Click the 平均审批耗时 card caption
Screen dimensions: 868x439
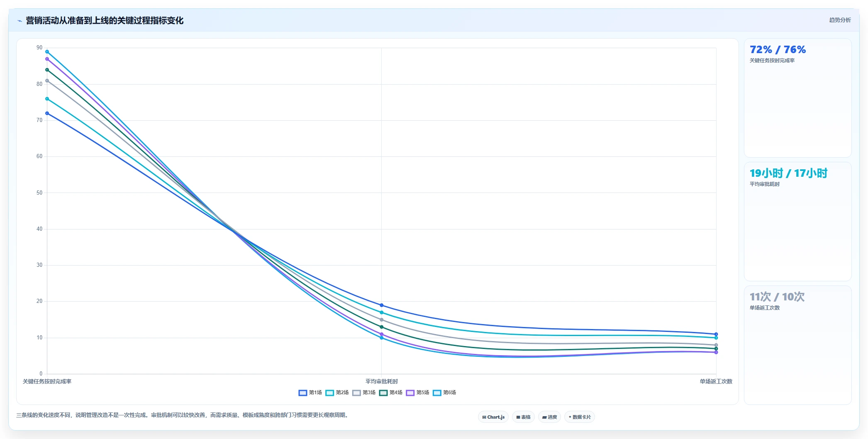tap(764, 184)
